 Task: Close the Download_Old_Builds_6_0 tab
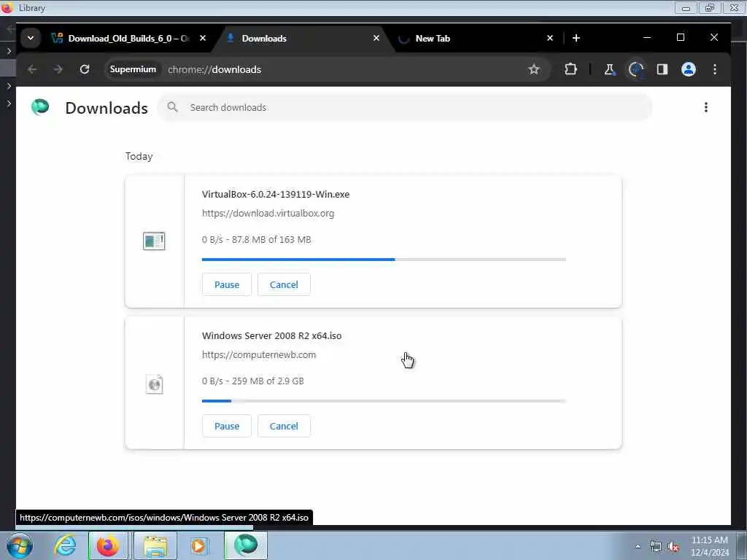coord(203,38)
